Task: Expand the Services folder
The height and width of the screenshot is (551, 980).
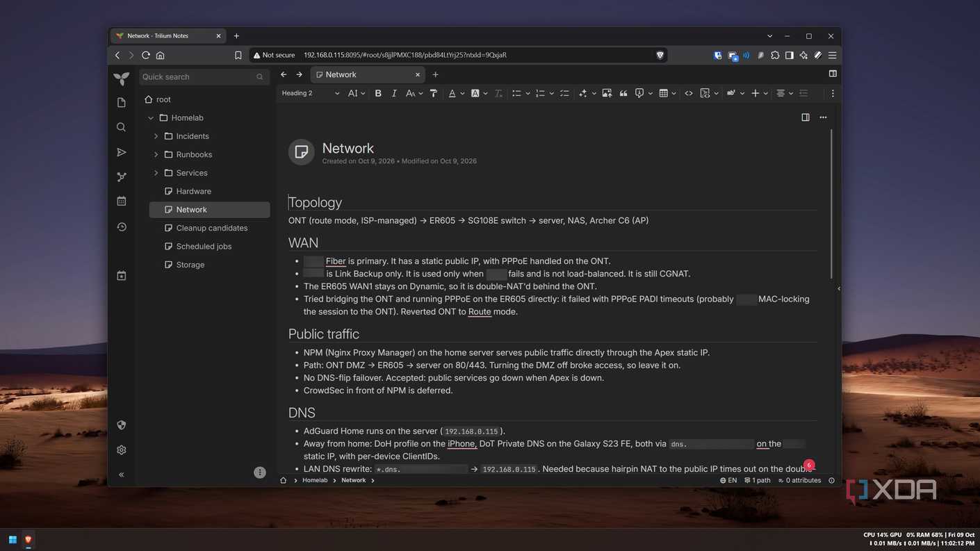Action: click(156, 173)
